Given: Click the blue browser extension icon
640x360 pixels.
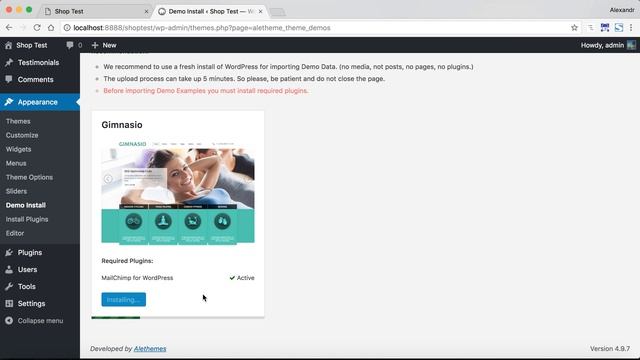Looking at the screenshot, I should (x=619, y=28).
